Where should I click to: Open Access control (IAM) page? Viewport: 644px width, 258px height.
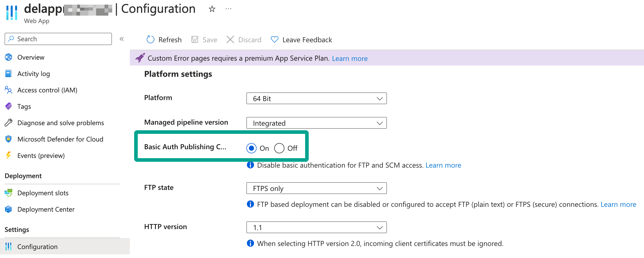[47, 90]
